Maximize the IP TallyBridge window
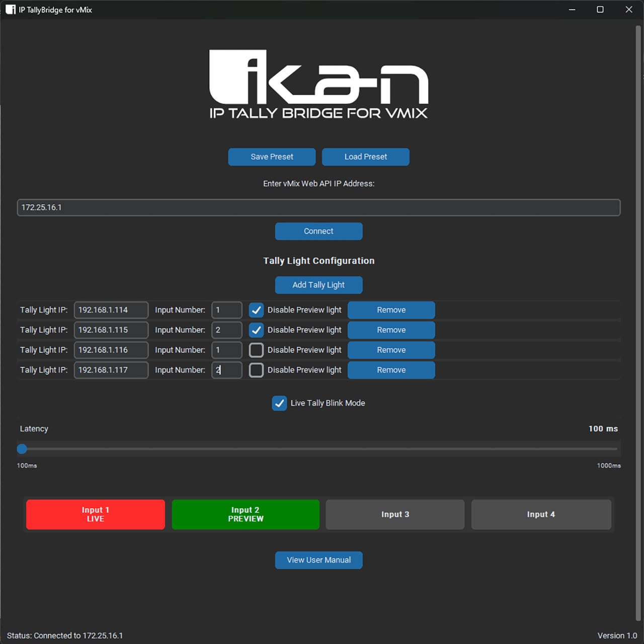 point(600,10)
